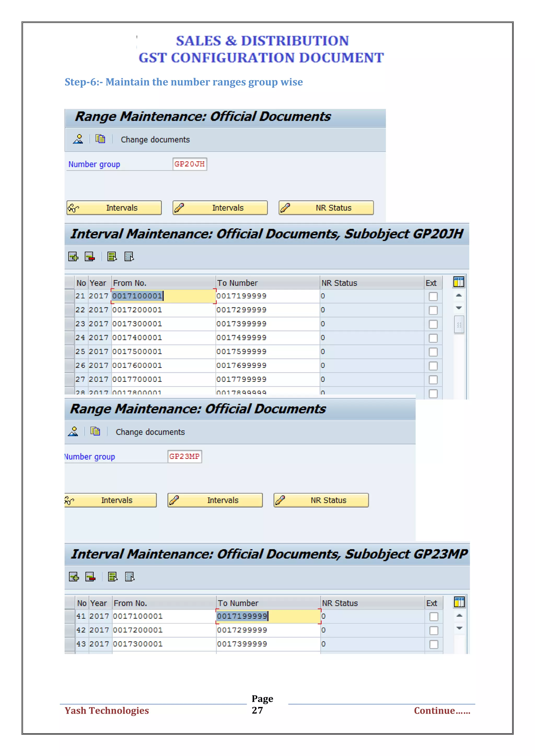Click the From No. column header in GP20JH table

(163, 283)
